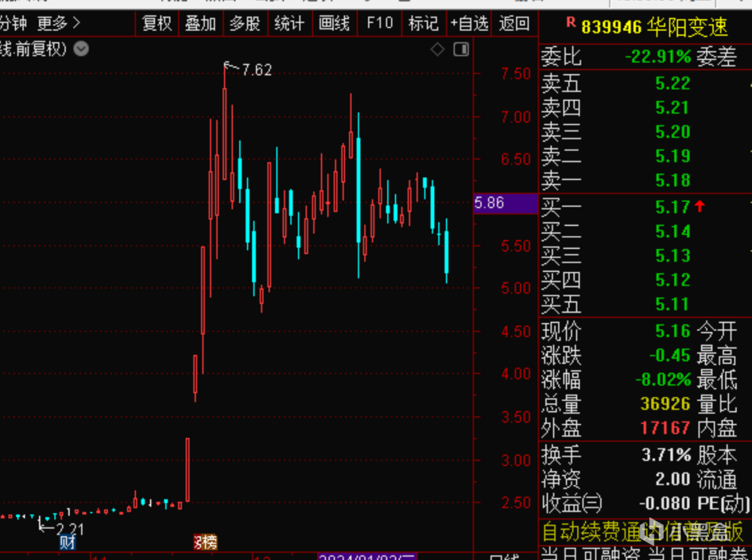Click the date label on time axis
Image resolution: width=752 pixels, height=560 pixels.
(367, 556)
